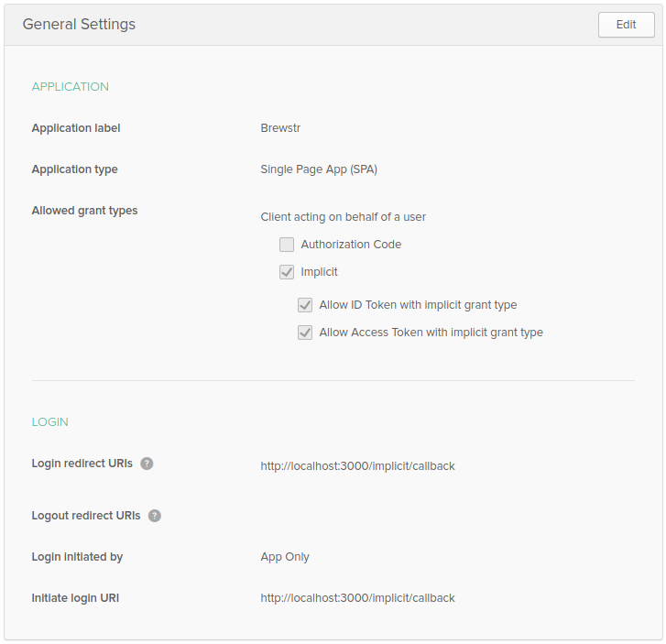Click the Edit button in General Settings
Screen dimensions: 666x644
pyautogui.click(x=626, y=25)
